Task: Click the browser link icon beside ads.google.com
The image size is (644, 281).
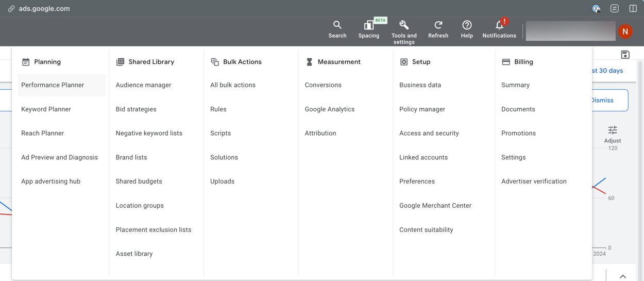Action: (11, 9)
